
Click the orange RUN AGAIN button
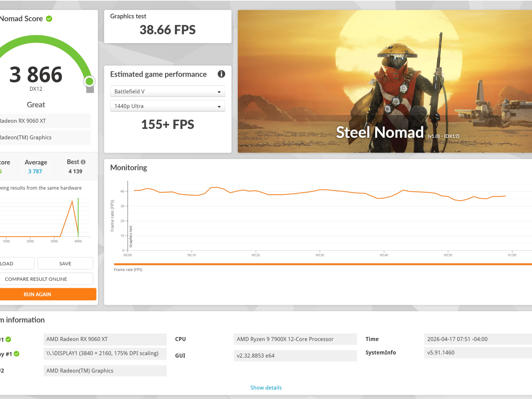click(48, 294)
